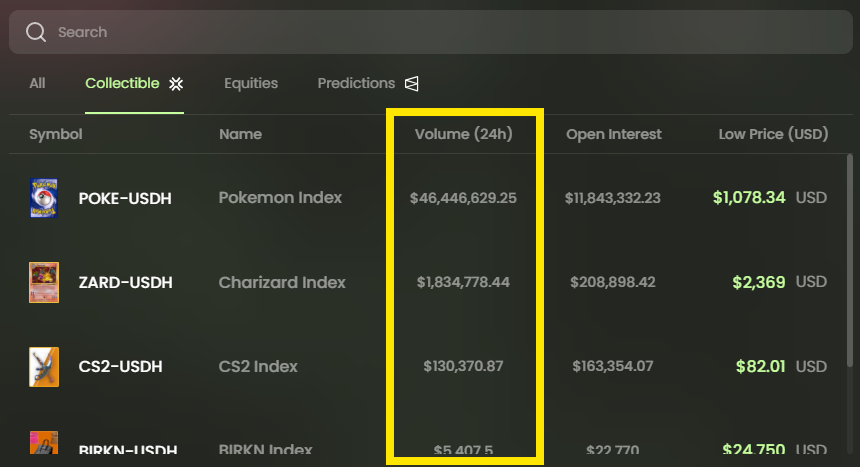This screenshot has width=860, height=467.
Task: Sort by Symbol column header
Action: pos(55,134)
